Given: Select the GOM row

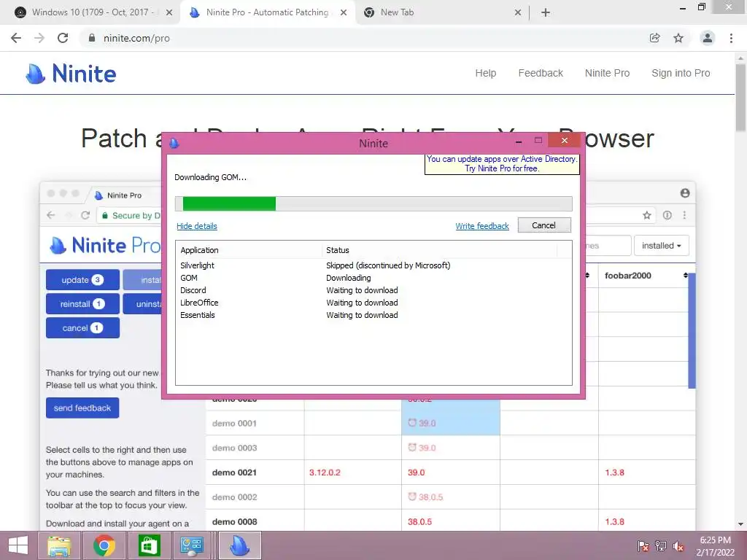Looking at the screenshot, I should click(373, 278).
